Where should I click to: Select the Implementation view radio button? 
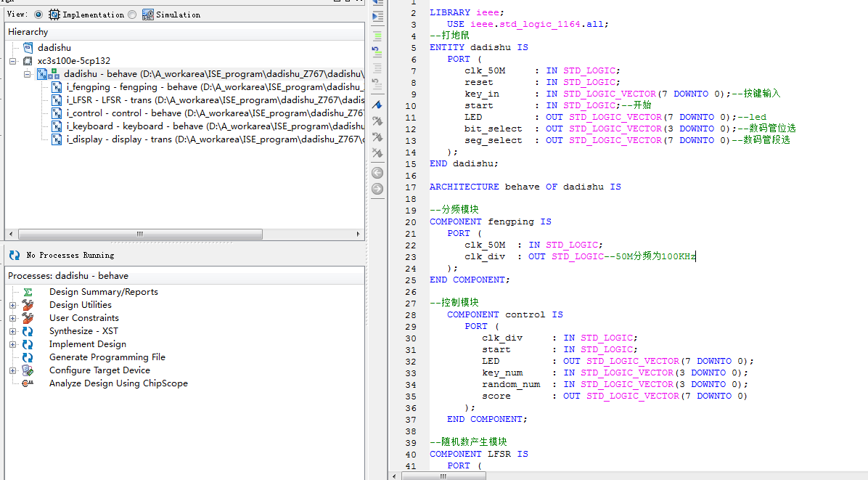(38, 15)
